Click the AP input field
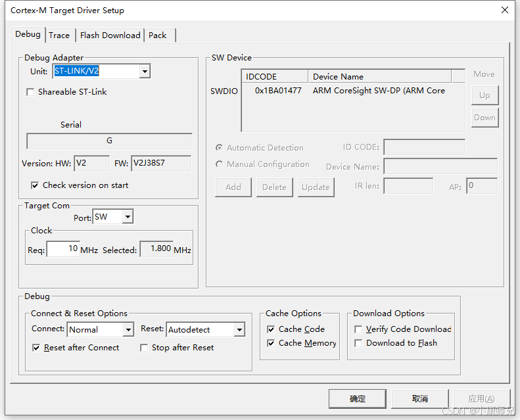Image resolution: width=520 pixels, height=420 pixels. tap(482, 185)
